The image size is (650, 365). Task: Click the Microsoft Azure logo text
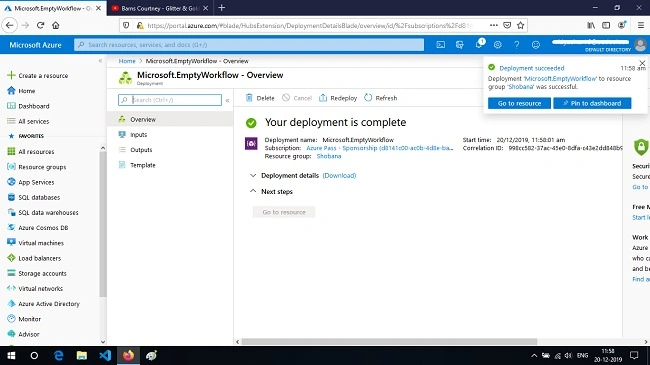[x=35, y=45]
